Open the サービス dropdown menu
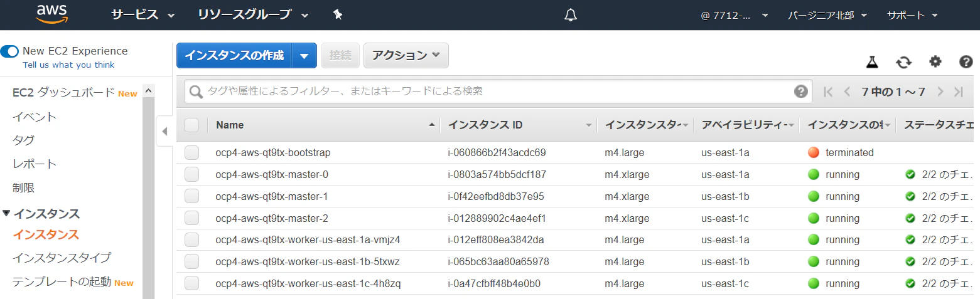This screenshot has height=299, width=980. [x=143, y=14]
